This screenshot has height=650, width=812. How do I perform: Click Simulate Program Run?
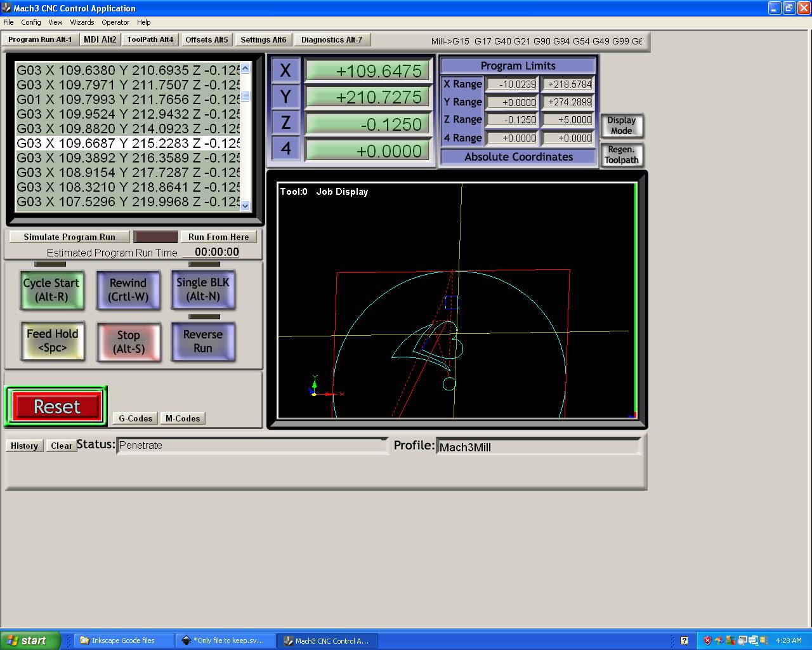[x=70, y=237]
